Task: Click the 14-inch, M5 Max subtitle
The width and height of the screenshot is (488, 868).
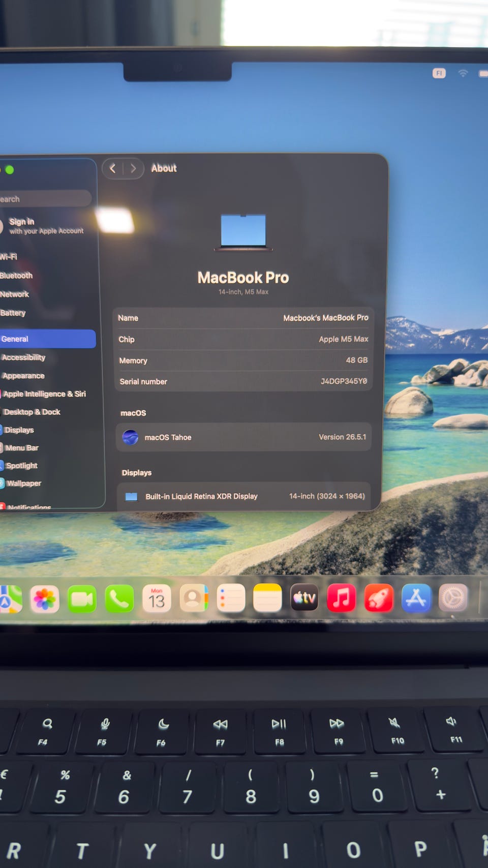Action: (243, 292)
